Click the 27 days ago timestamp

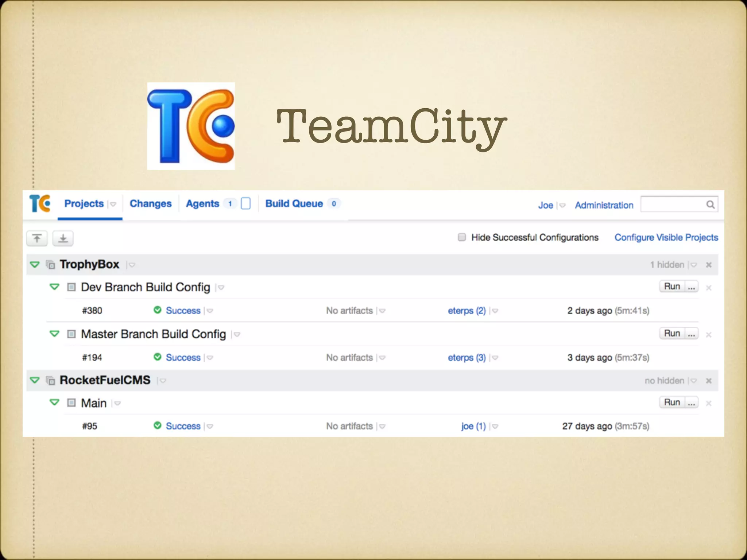pos(587,426)
